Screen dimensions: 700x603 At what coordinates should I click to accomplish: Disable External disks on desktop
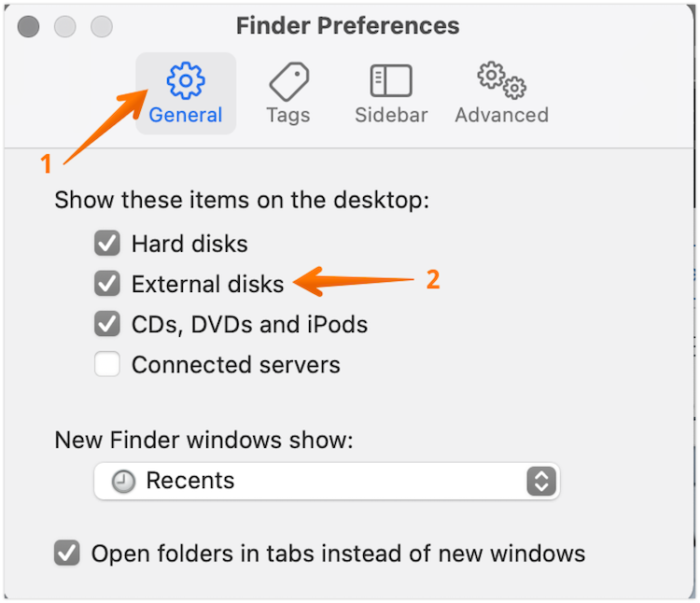(x=107, y=284)
